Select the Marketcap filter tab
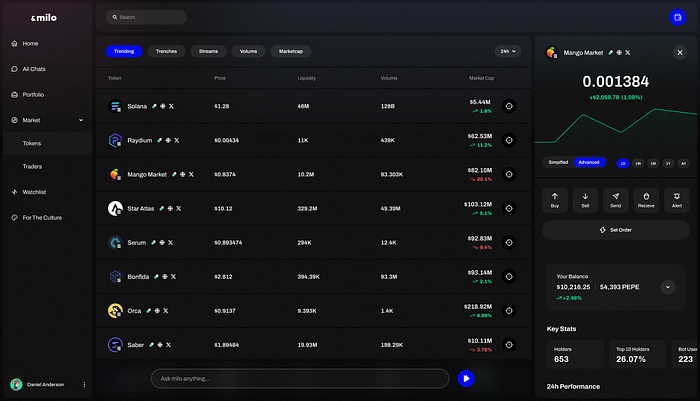Image resolution: width=700 pixels, height=401 pixels. (x=291, y=51)
